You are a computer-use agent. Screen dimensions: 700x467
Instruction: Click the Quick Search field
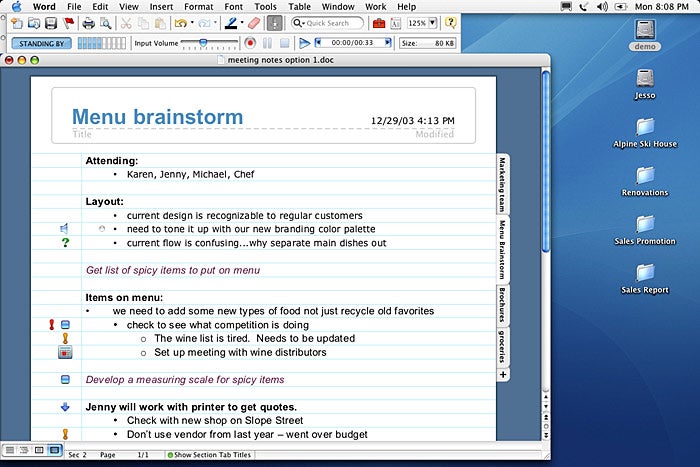click(x=327, y=23)
